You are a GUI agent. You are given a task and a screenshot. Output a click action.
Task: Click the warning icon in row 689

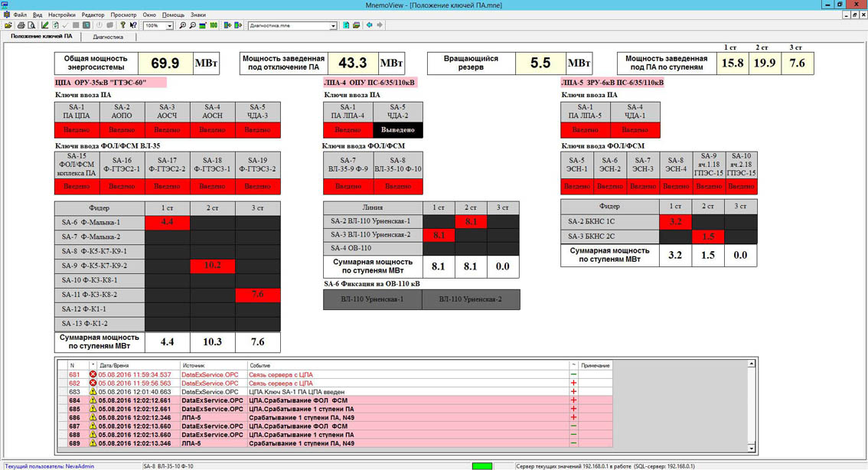coord(93,443)
